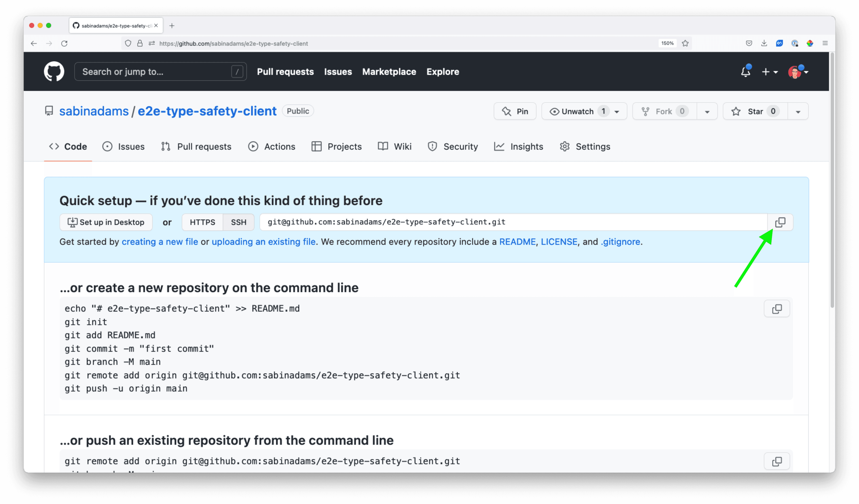Open the notifications bell
Image resolution: width=859 pixels, height=504 pixels.
coord(746,72)
